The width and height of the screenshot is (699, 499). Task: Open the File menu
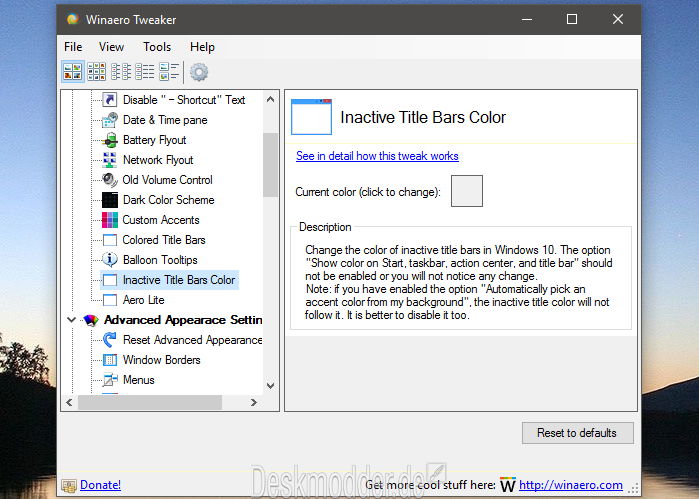[x=73, y=47]
